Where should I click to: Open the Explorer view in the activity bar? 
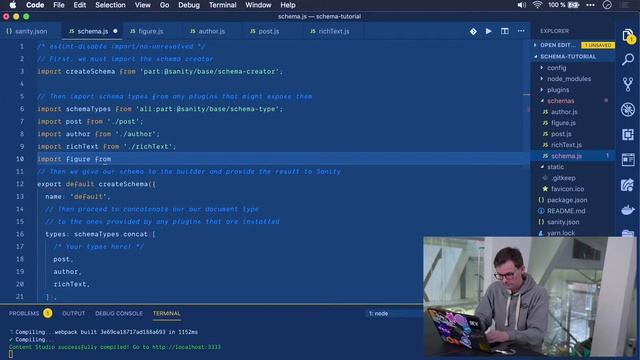(x=628, y=36)
